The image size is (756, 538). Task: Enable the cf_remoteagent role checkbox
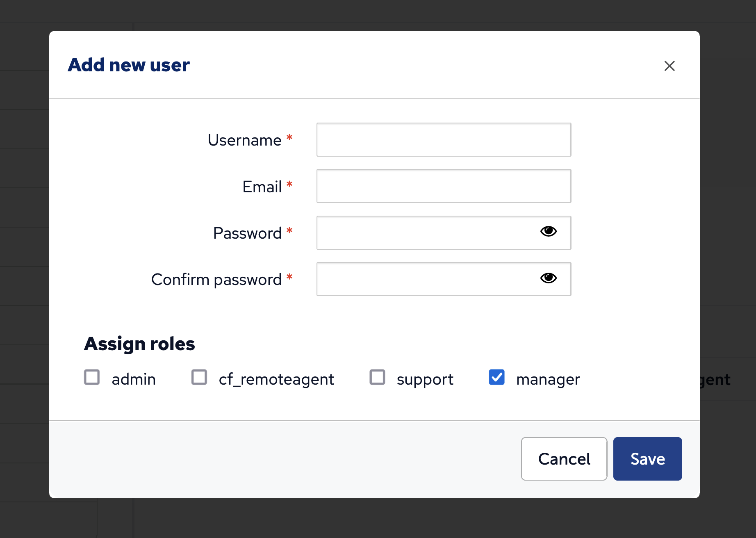point(199,377)
